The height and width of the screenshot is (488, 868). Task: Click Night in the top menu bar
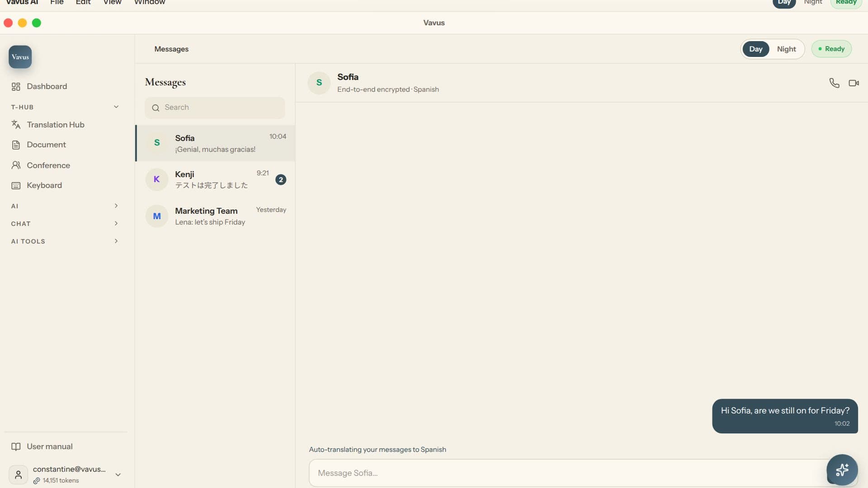(813, 2)
